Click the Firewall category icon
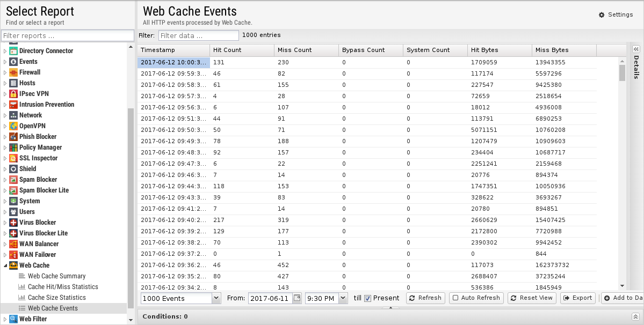644x325 pixels. click(13, 72)
